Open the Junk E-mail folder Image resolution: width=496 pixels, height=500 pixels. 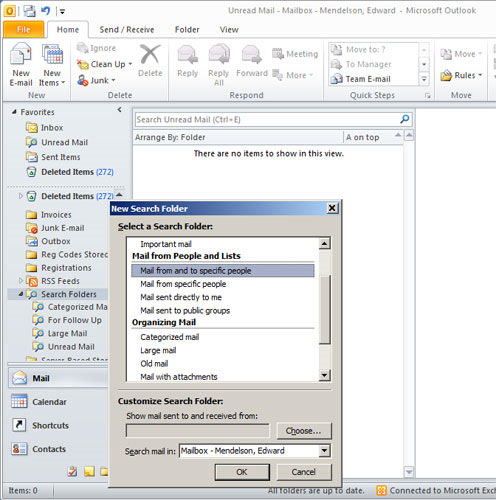pos(62,228)
